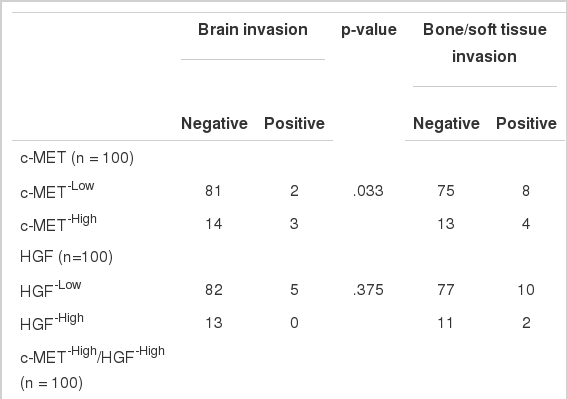Viewport: 567px width, 399px height.
Task: Click the HGF (n=100) row label
Action: tap(67, 257)
